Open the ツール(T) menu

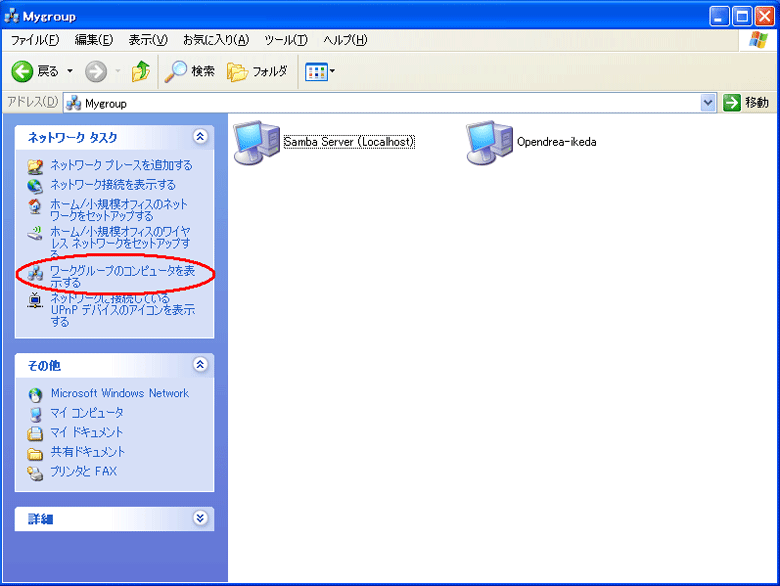[286, 40]
